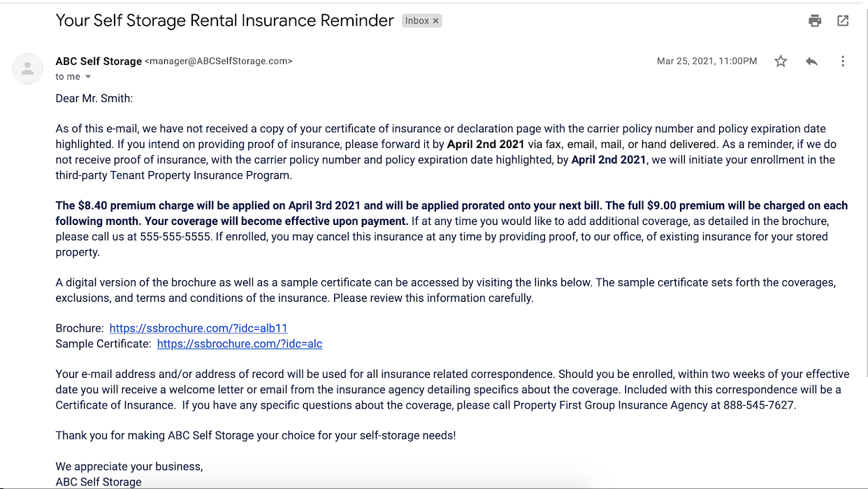
Task: Print the email using the printer icon
Action: pos(815,21)
